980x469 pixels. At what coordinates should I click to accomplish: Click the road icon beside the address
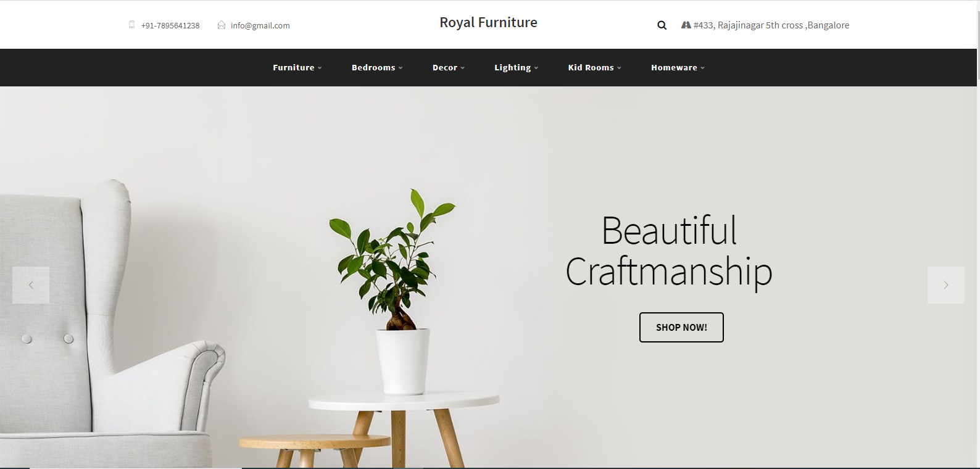pyautogui.click(x=686, y=25)
